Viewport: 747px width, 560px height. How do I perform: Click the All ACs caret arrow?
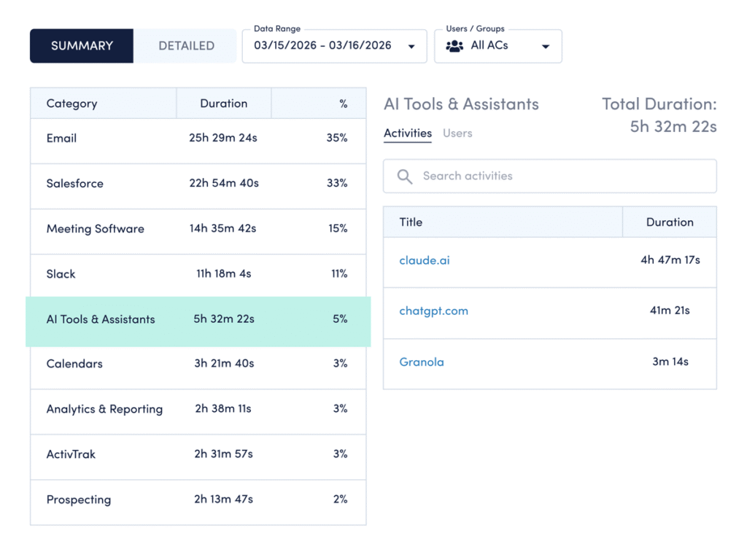tap(545, 45)
